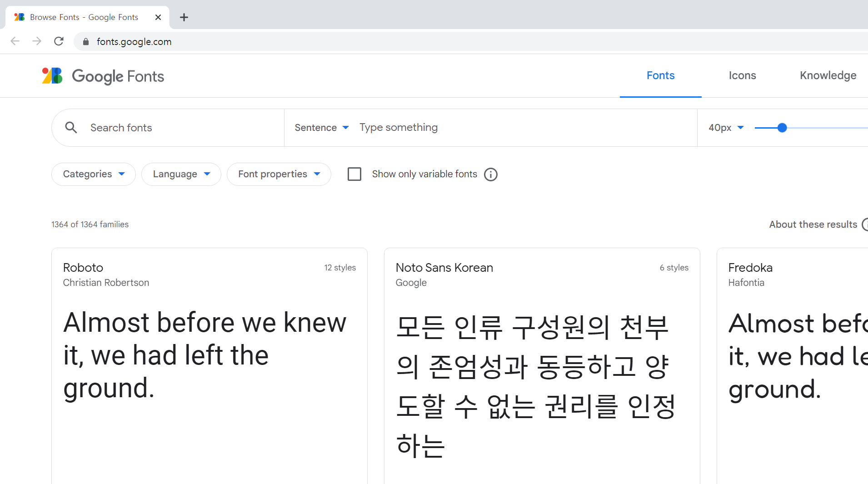Click the Google Fonts logo
The height and width of the screenshot is (484, 868).
102,75
